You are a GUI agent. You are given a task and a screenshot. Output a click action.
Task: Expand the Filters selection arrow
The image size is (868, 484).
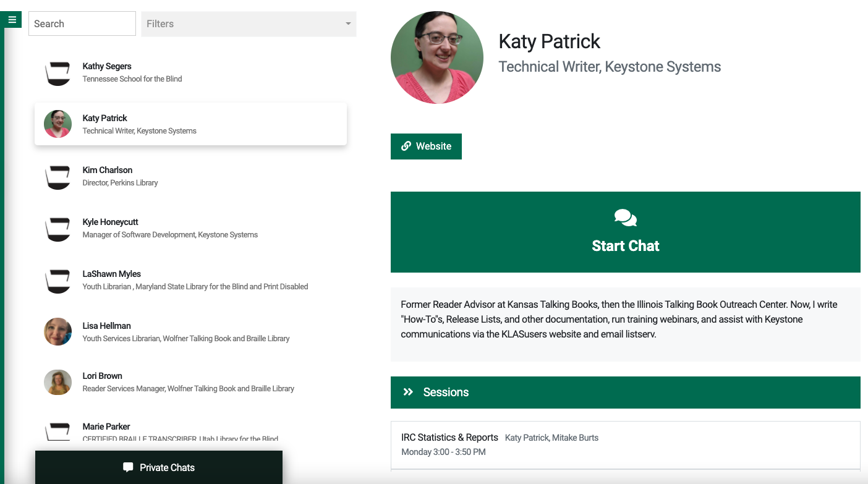click(348, 23)
